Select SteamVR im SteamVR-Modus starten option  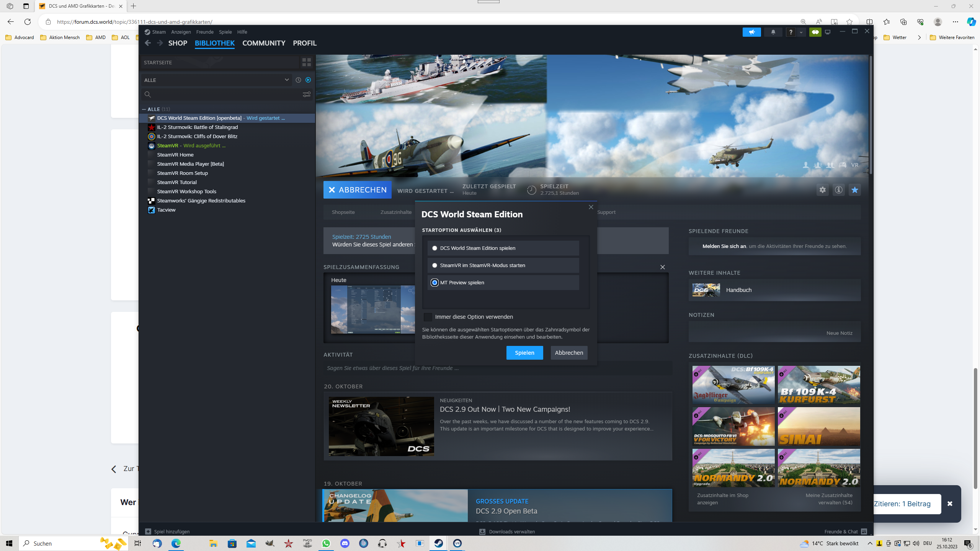click(x=503, y=265)
